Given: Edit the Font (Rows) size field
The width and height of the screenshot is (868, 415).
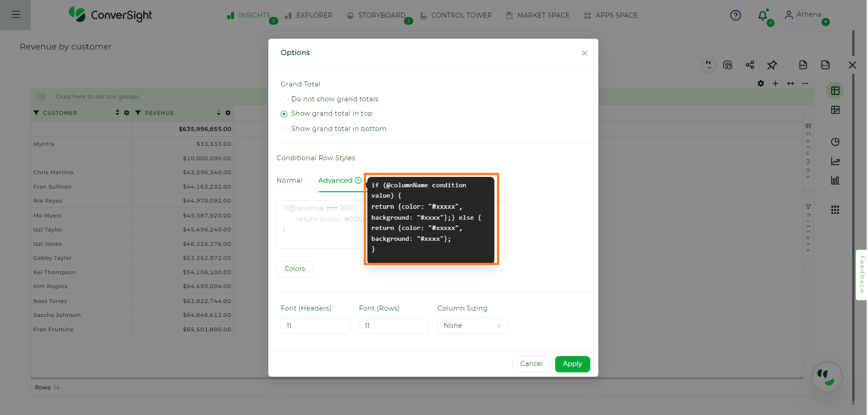Looking at the screenshot, I should tap(394, 326).
